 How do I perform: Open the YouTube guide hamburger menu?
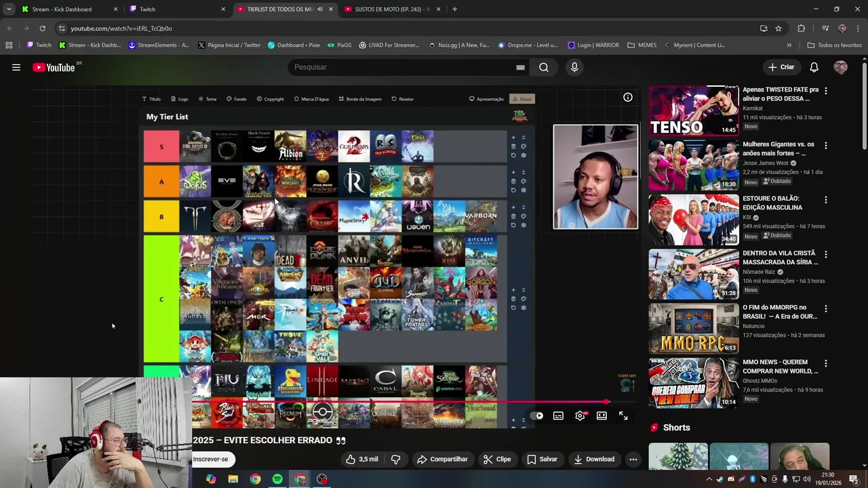pos(16,67)
